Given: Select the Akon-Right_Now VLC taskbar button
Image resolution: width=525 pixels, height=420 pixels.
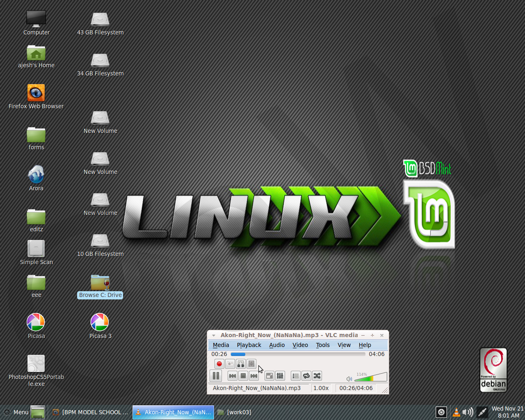Looking at the screenshot, I should (173, 412).
